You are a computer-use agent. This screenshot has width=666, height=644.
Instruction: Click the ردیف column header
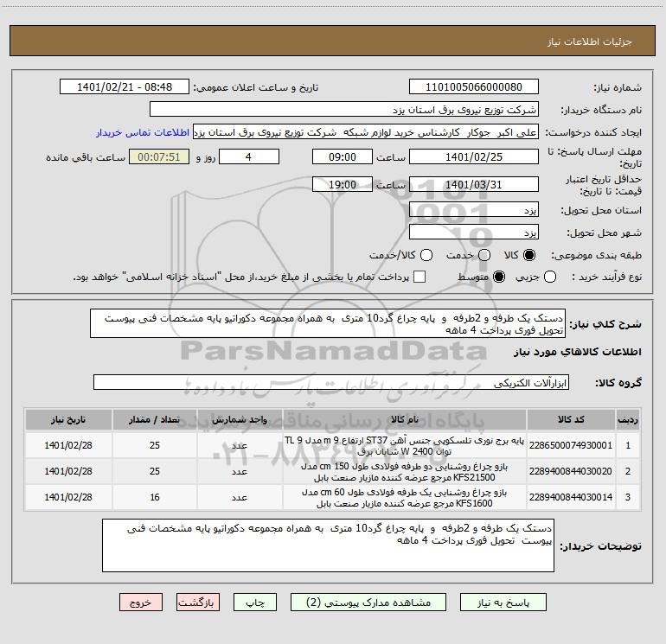(x=628, y=419)
